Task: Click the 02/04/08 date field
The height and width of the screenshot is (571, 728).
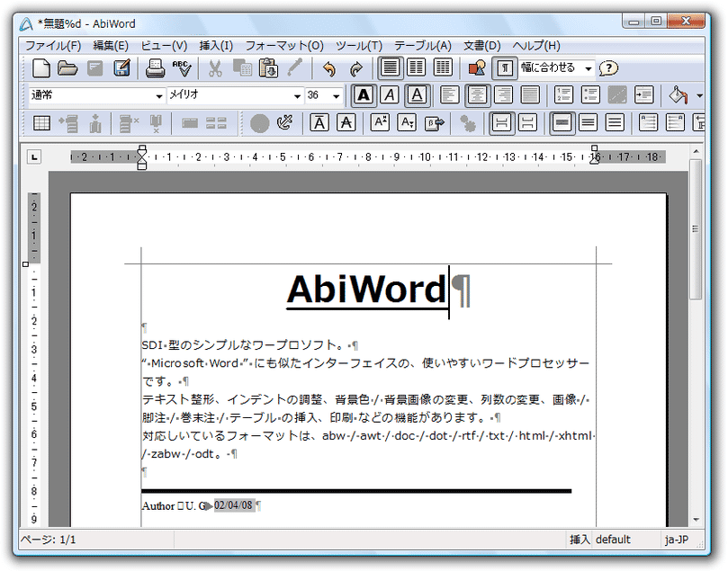Action: pos(234,505)
